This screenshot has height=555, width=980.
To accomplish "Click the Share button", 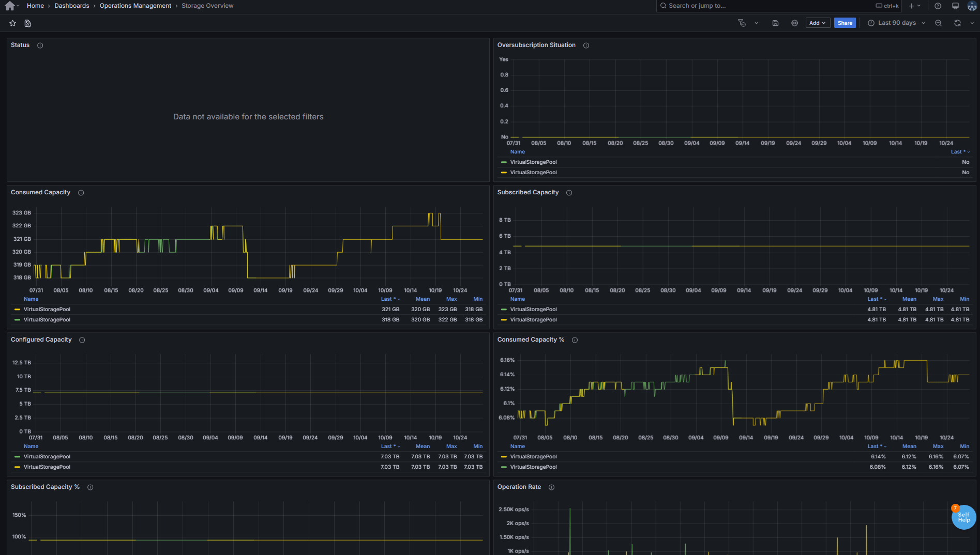I will pyautogui.click(x=845, y=23).
